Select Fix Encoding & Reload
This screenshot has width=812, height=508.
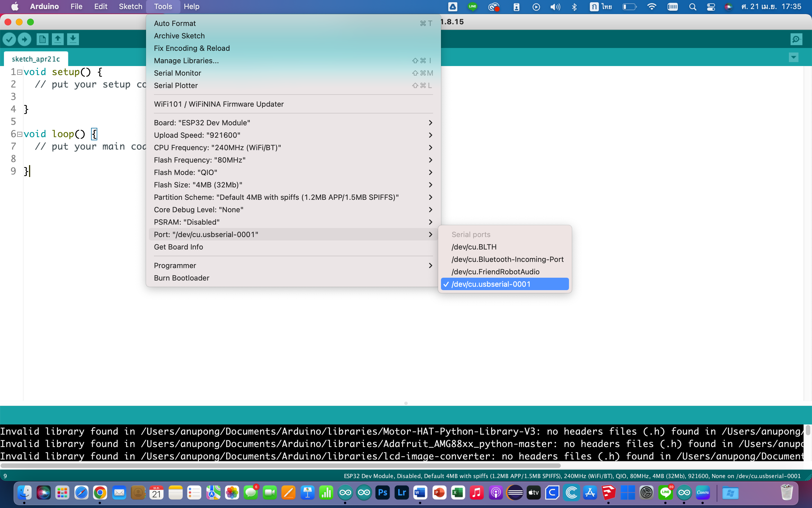pyautogui.click(x=293, y=48)
